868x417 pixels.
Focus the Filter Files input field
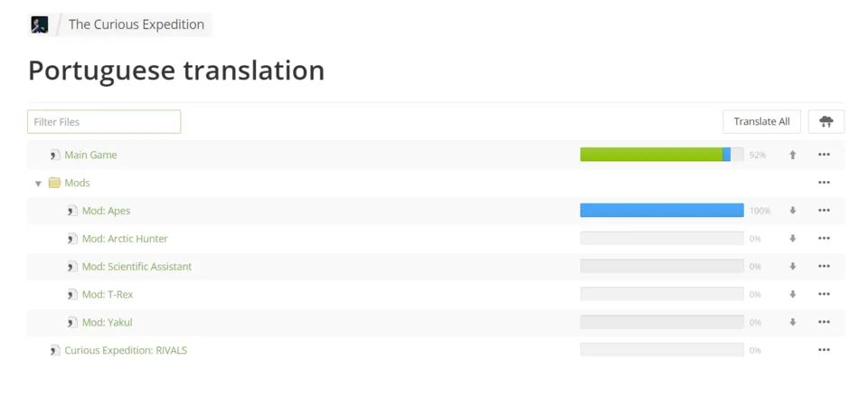(x=104, y=122)
